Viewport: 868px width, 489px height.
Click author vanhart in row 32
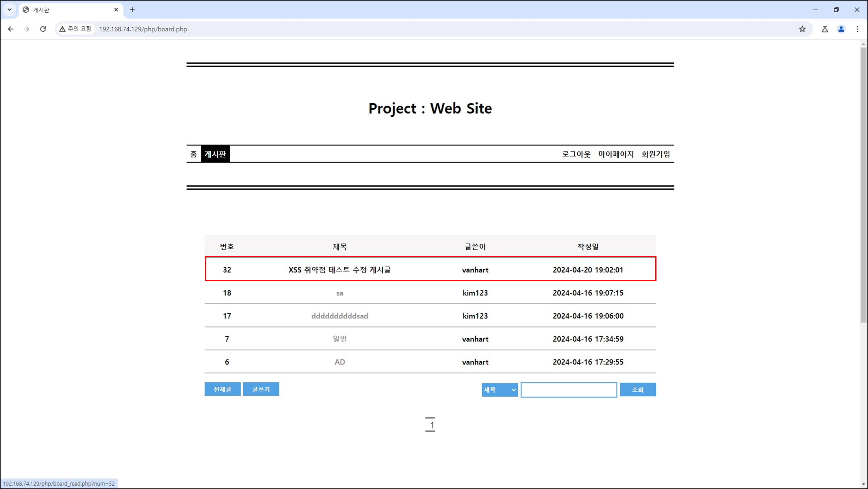(x=475, y=270)
